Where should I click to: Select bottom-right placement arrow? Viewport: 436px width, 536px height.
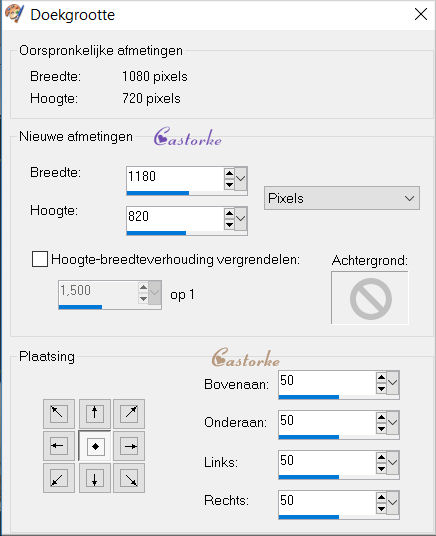[x=129, y=478]
